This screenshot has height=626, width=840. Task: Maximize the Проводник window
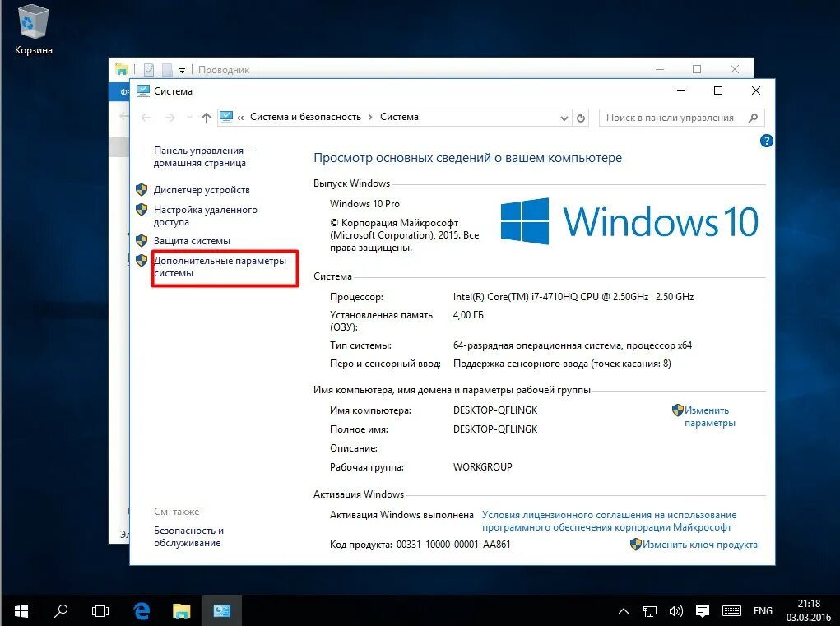pos(697,69)
